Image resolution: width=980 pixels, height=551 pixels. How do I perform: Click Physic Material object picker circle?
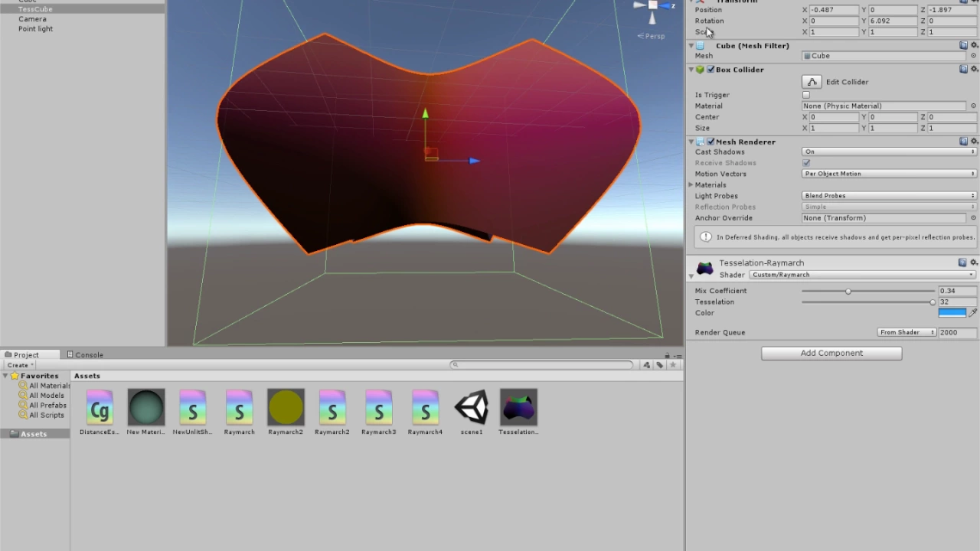[974, 106]
